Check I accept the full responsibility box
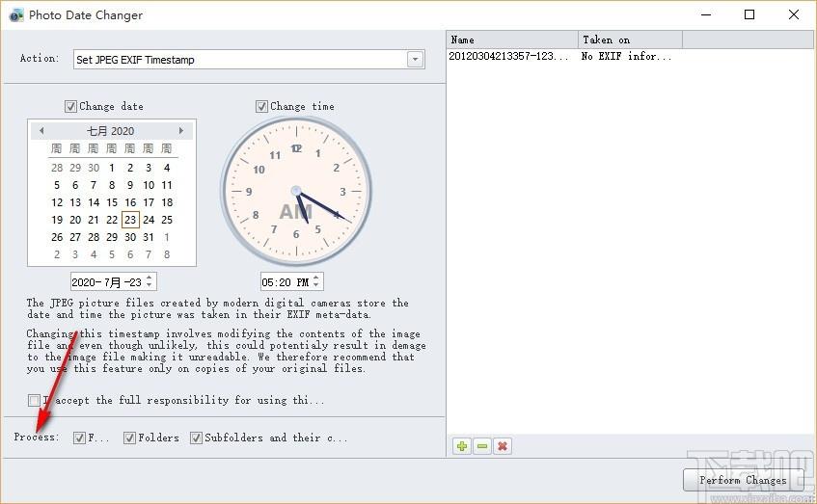The width and height of the screenshot is (817, 504). pos(34,400)
